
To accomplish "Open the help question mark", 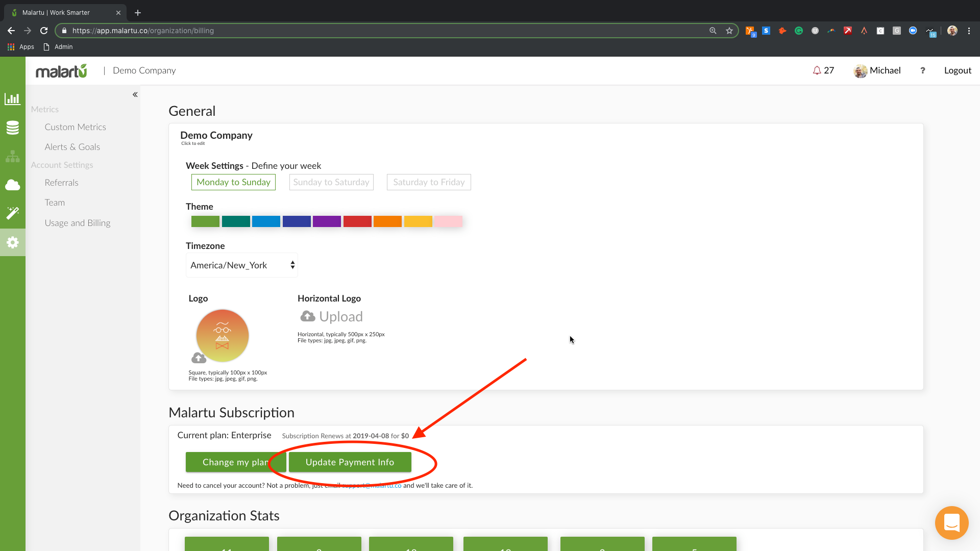I will (922, 70).
